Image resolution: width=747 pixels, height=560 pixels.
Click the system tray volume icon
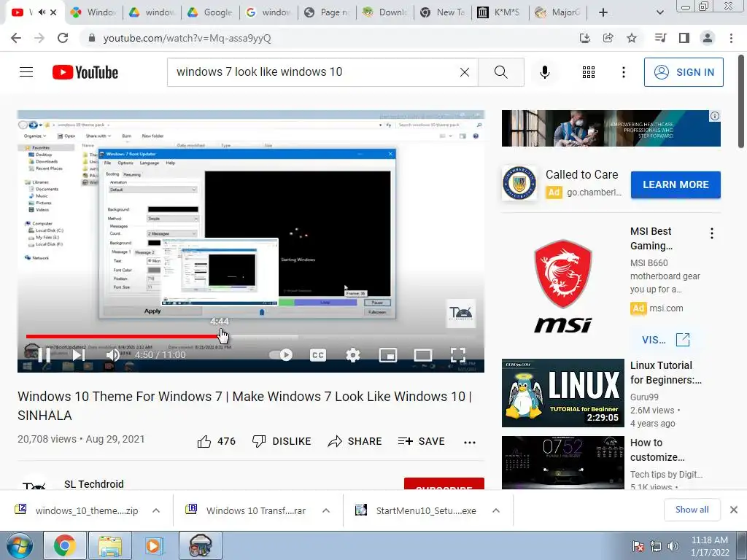[x=673, y=546]
